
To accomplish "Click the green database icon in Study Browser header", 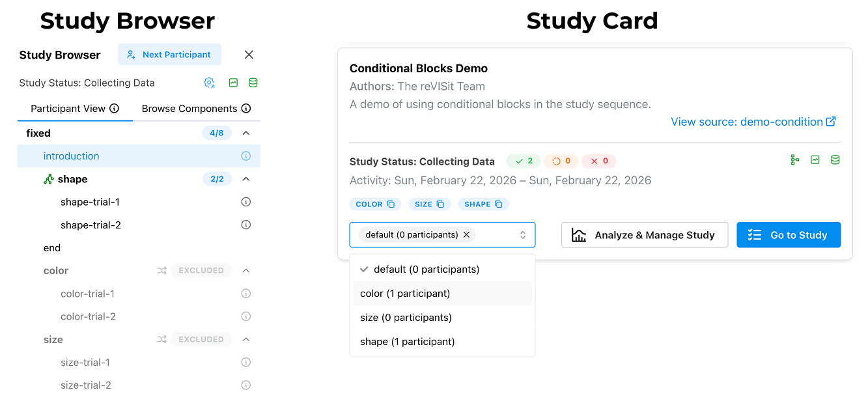I will tap(253, 83).
